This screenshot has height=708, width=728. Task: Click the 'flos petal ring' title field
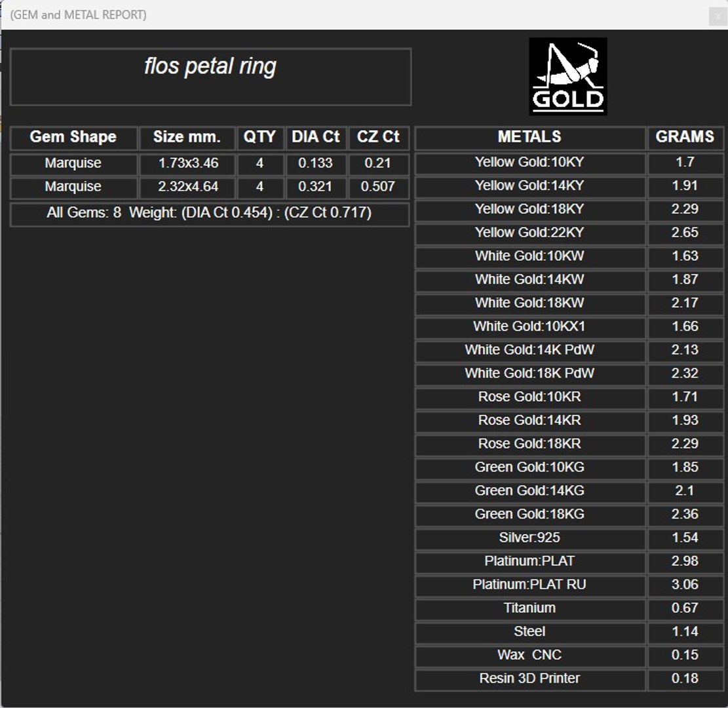pyautogui.click(x=210, y=77)
